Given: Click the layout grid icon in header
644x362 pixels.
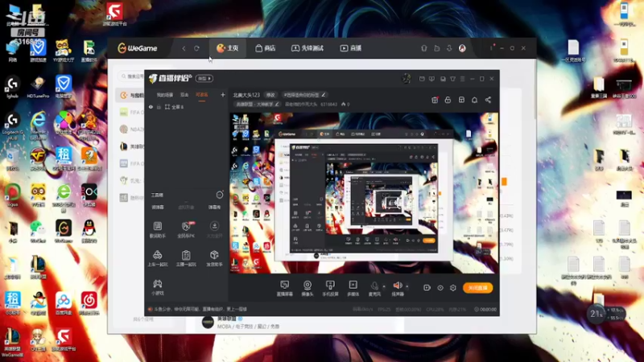Looking at the screenshot, I should [x=461, y=100].
